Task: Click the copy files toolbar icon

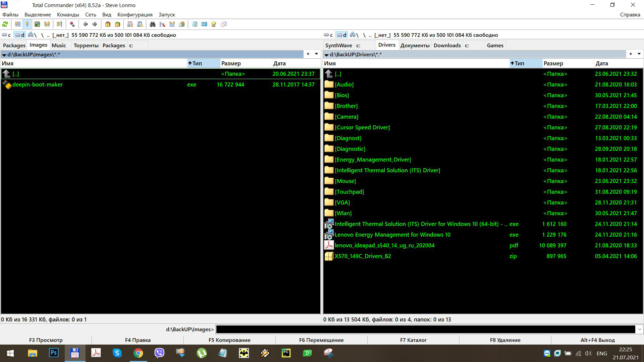Action: 223,24
